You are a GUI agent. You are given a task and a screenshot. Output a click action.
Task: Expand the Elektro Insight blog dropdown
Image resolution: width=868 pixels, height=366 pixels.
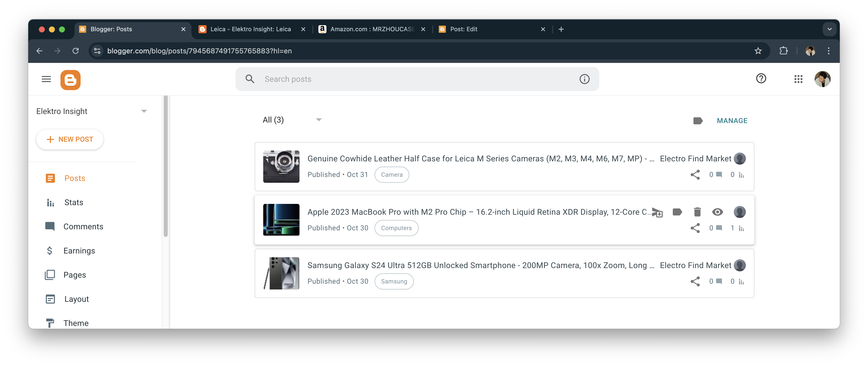144,111
